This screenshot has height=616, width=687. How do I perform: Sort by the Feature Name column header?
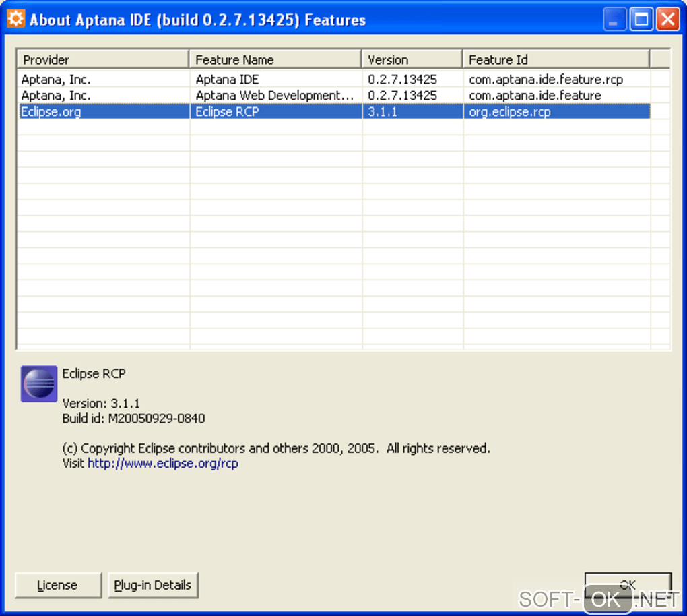[275, 59]
